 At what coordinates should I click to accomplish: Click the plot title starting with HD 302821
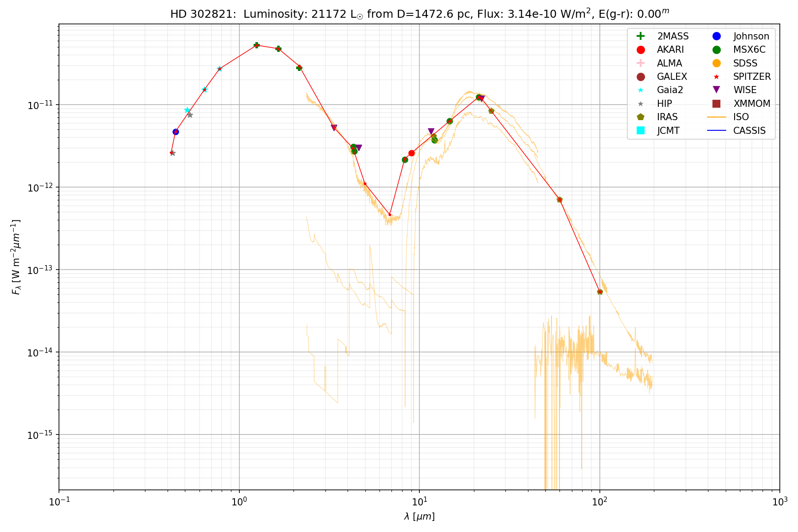(x=419, y=14)
